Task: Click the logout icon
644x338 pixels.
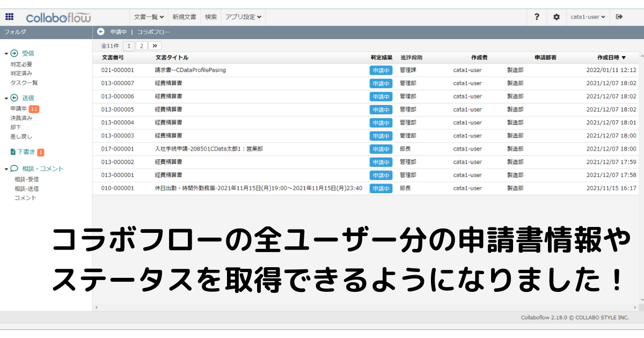Action: click(619, 17)
